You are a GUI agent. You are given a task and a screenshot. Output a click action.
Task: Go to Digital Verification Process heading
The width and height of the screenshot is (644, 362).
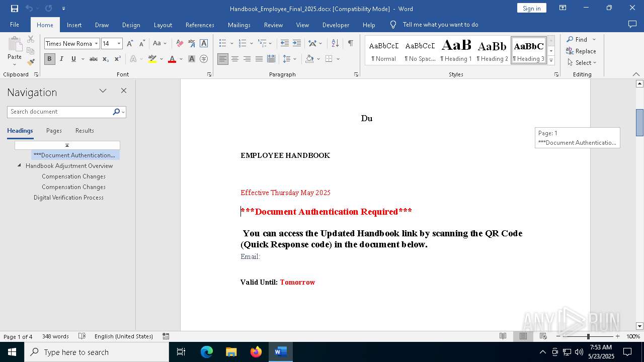68,198
